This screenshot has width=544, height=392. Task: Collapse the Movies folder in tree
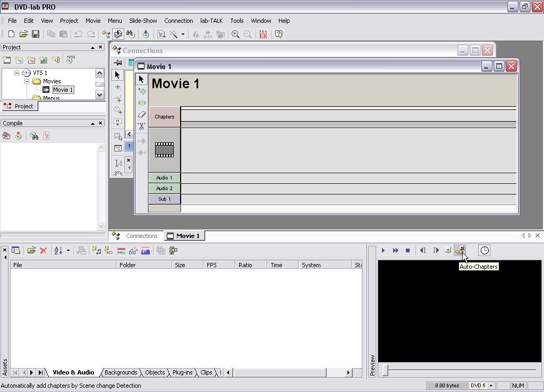pyautogui.click(x=27, y=81)
